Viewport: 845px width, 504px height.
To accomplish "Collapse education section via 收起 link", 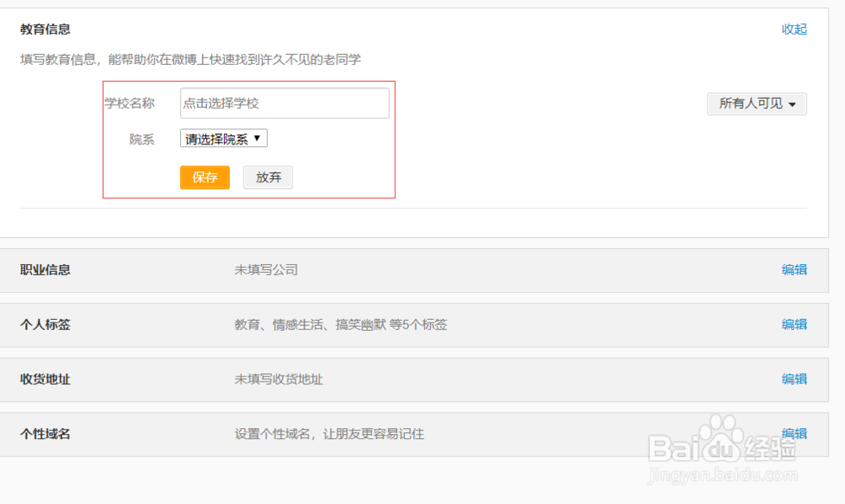I will click(793, 29).
